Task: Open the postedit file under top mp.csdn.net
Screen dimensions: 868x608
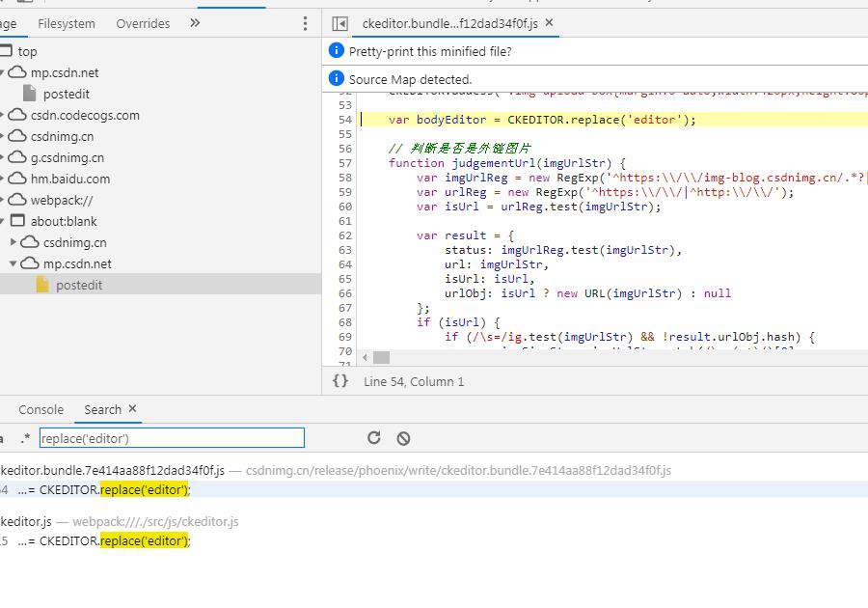Action: pyautogui.click(x=67, y=95)
